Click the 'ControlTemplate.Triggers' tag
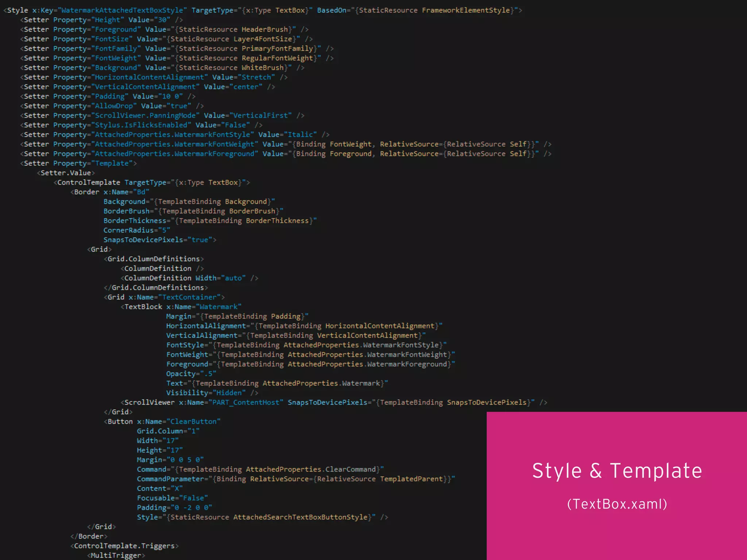This screenshot has height=560, width=747. pos(124,546)
